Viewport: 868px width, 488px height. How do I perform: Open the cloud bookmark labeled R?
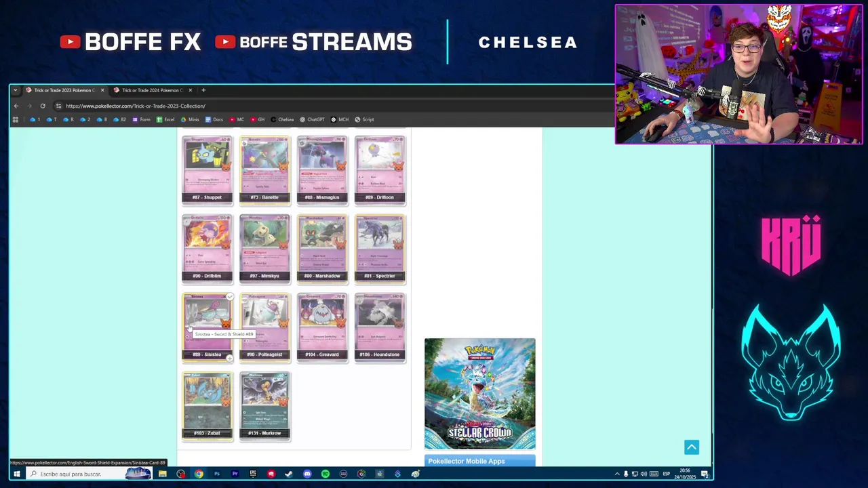pos(68,119)
